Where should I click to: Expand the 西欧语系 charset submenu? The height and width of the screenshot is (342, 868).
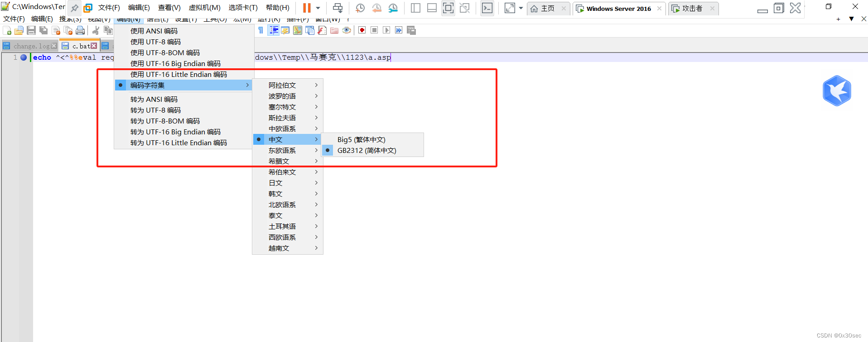tap(288, 237)
